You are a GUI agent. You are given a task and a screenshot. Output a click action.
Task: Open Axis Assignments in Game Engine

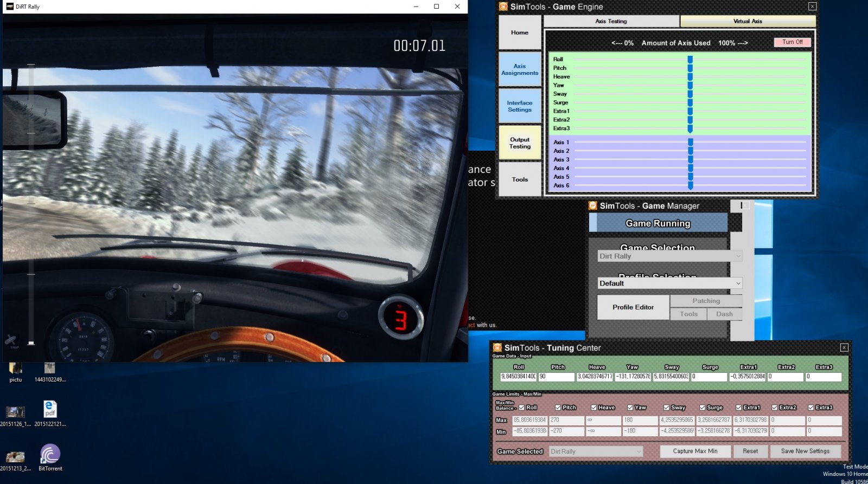(520, 69)
